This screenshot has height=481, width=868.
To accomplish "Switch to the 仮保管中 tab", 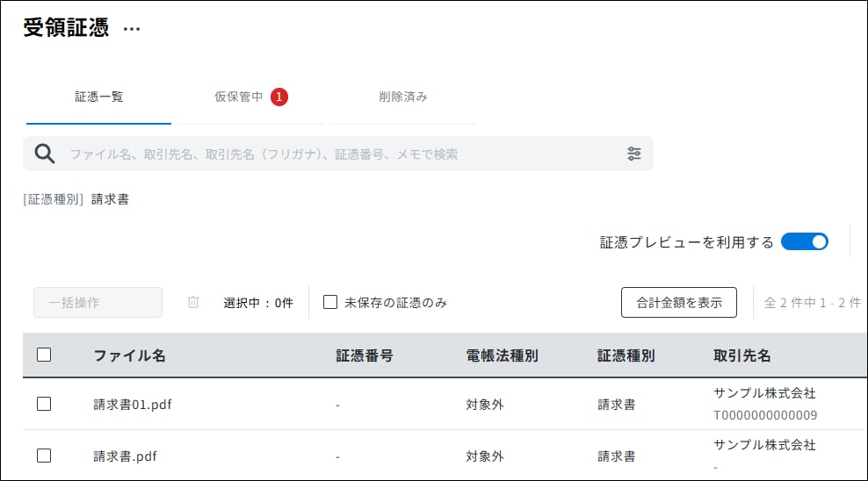I will (x=250, y=97).
